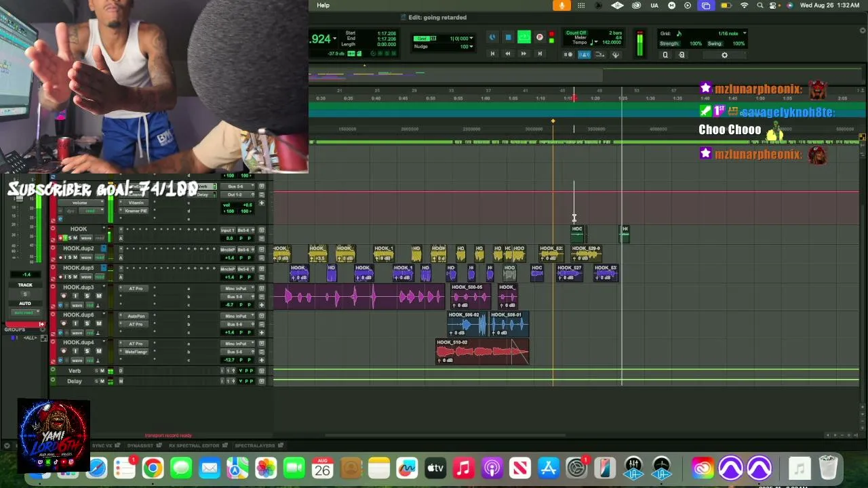
Task: Arm the transport Record button
Action: (x=540, y=37)
